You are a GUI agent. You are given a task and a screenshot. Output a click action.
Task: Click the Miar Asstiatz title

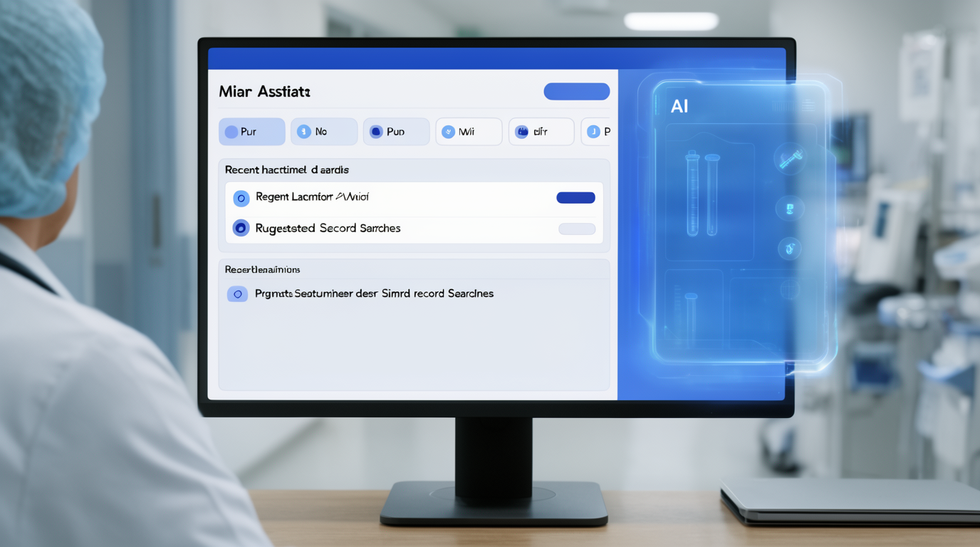coord(265,92)
